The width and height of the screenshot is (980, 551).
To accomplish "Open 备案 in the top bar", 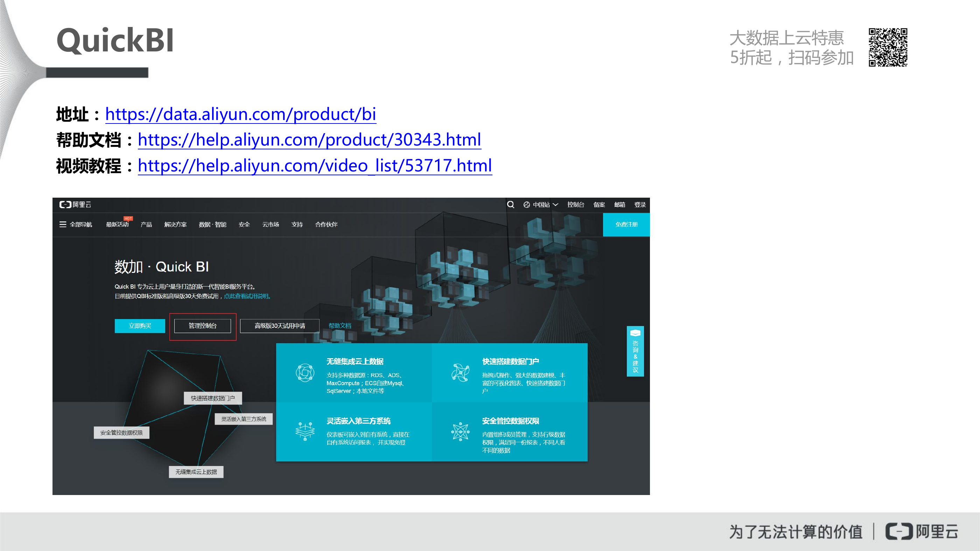I will 599,205.
